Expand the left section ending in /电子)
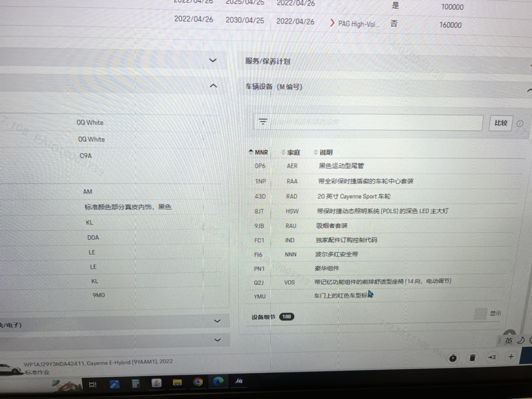Screen dimensions: 532x399 pyautogui.click(x=217, y=321)
